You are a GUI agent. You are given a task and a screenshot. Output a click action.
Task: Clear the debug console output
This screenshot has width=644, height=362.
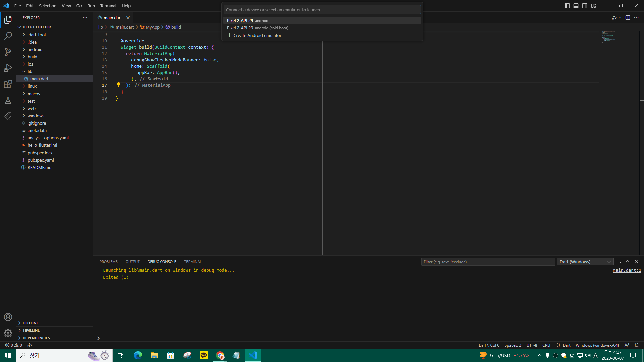[619, 262]
